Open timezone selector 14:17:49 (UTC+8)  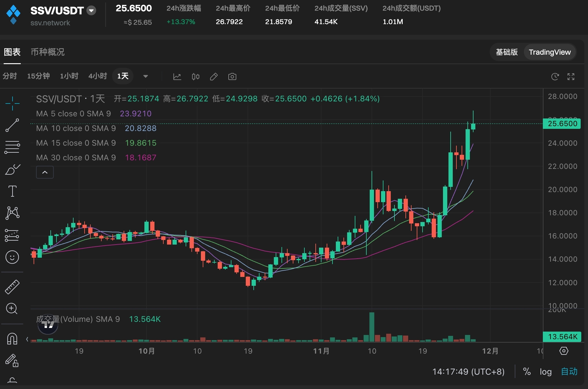click(x=468, y=372)
